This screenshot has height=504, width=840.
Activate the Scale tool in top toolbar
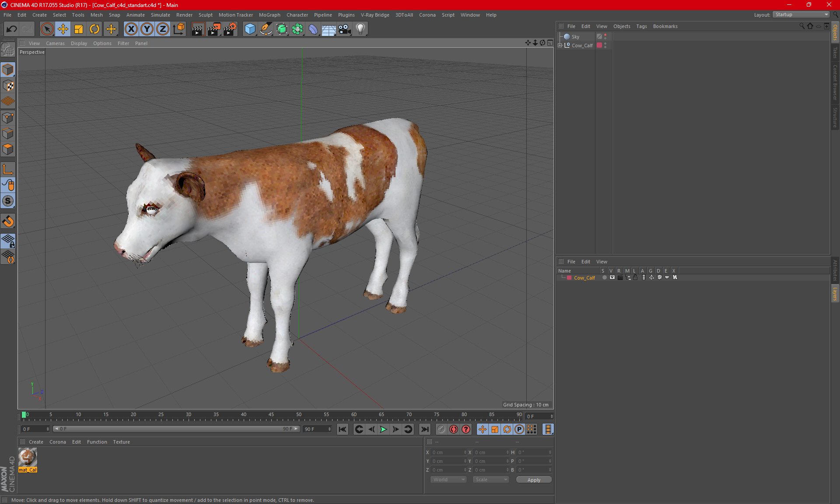pyautogui.click(x=79, y=29)
